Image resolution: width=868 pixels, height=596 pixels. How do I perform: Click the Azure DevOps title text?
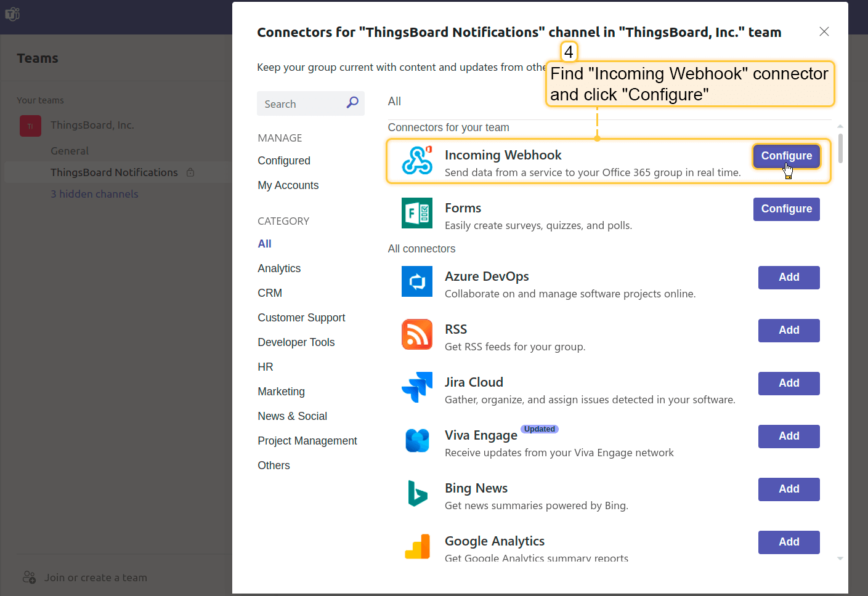pos(487,276)
